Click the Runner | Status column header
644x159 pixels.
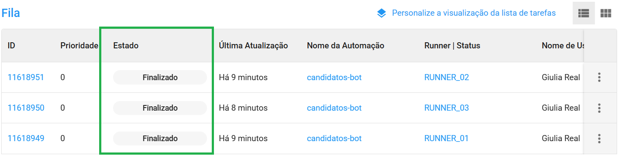(x=452, y=46)
